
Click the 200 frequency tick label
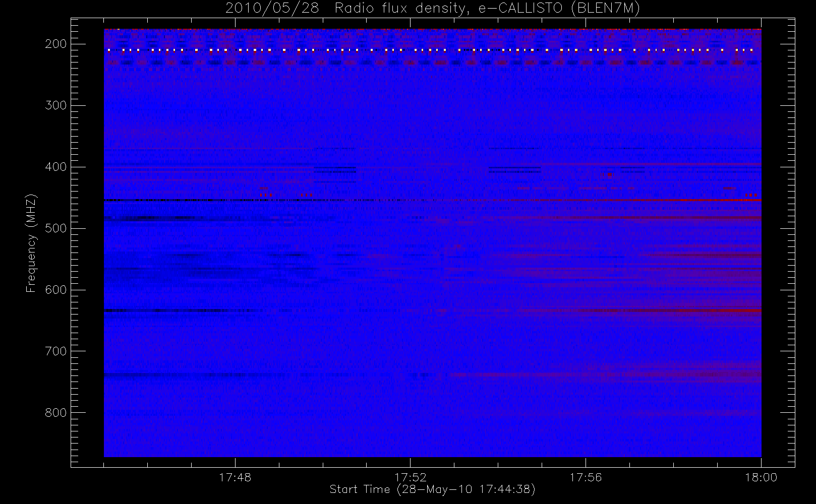(x=55, y=44)
